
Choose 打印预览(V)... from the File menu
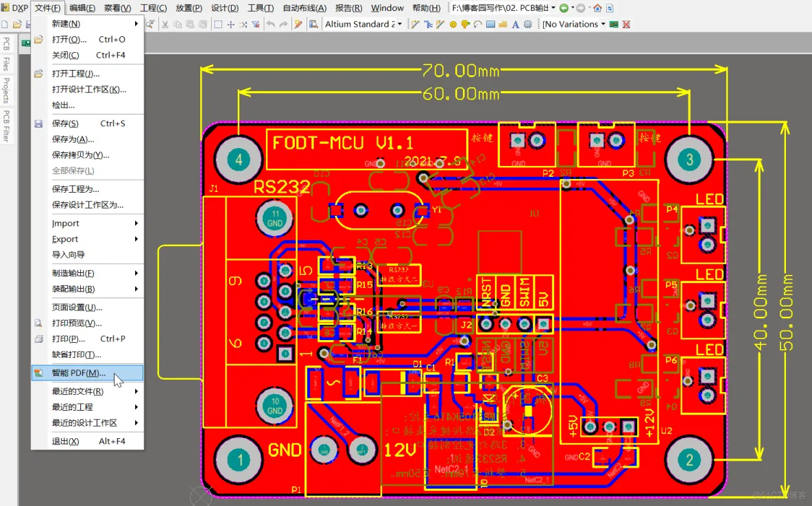pyautogui.click(x=88, y=323)
